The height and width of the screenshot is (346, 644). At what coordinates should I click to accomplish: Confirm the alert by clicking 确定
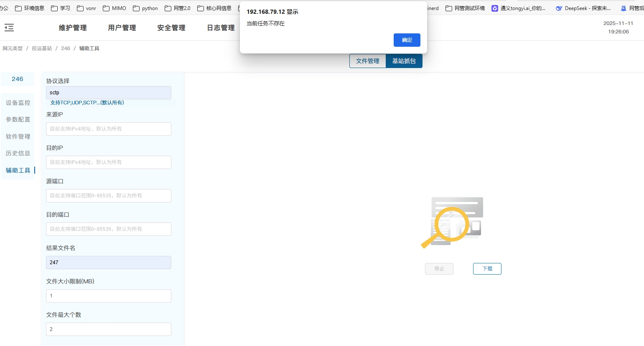pos(407,40)
